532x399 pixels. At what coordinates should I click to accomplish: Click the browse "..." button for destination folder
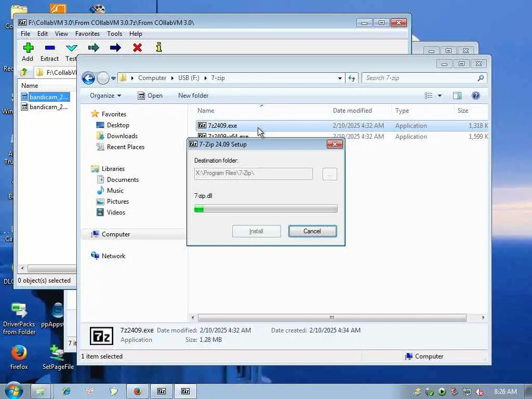tap(330, 174)
